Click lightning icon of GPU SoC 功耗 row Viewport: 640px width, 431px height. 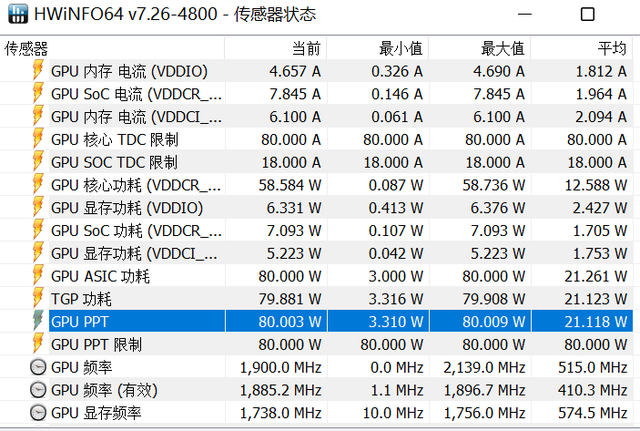[x=38, y=230]
